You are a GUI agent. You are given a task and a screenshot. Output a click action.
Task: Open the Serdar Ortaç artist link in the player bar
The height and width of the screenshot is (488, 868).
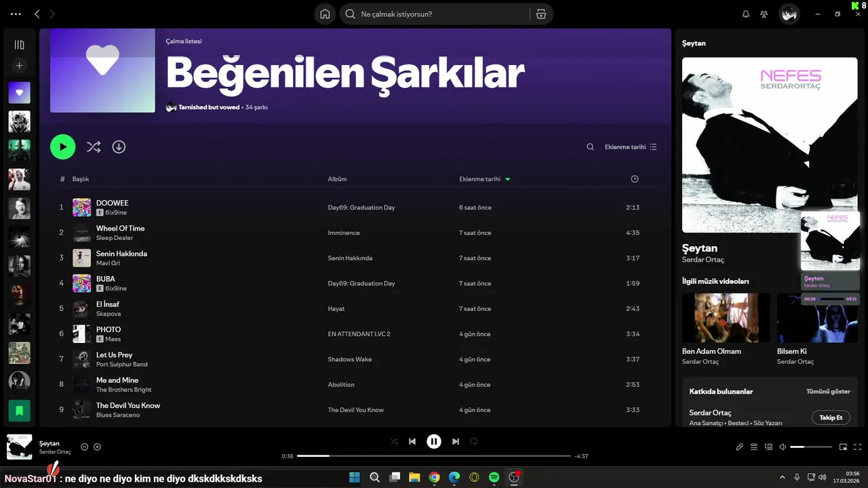[55, 452]
